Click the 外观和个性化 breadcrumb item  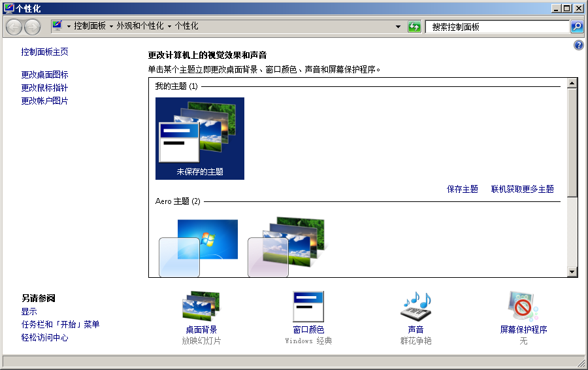tap(140, 26)
